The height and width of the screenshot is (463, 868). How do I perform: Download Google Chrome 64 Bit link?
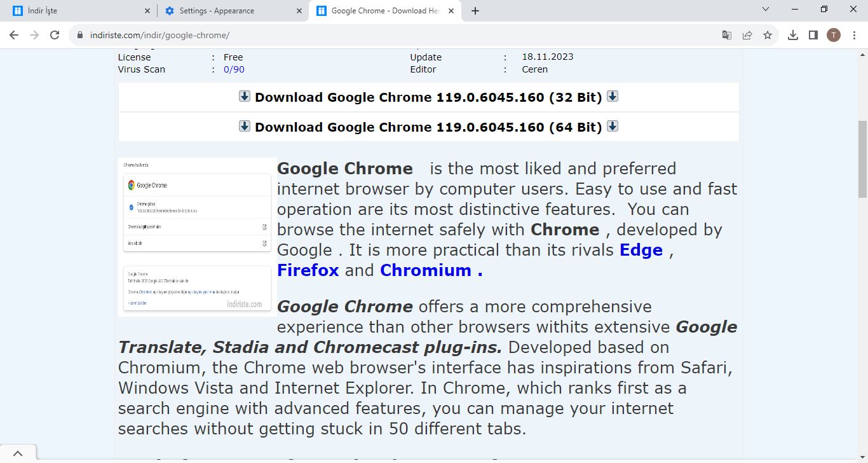[x=428, y=127]
